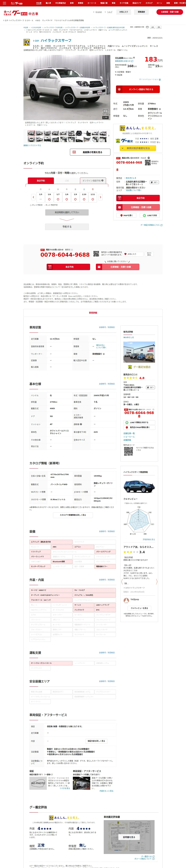Select the オンライン商談予約 tab
Screen dimensions: 186x868
(x=93, y=181)
